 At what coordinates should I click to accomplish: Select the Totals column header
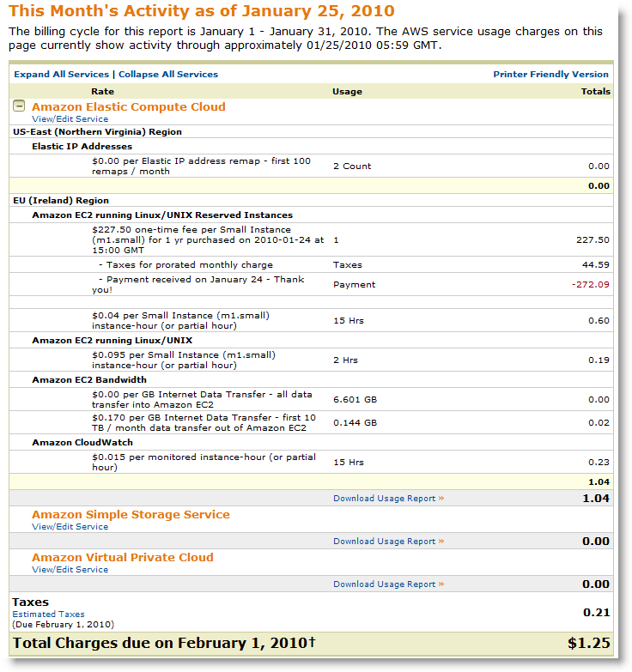tap(596, 91)
